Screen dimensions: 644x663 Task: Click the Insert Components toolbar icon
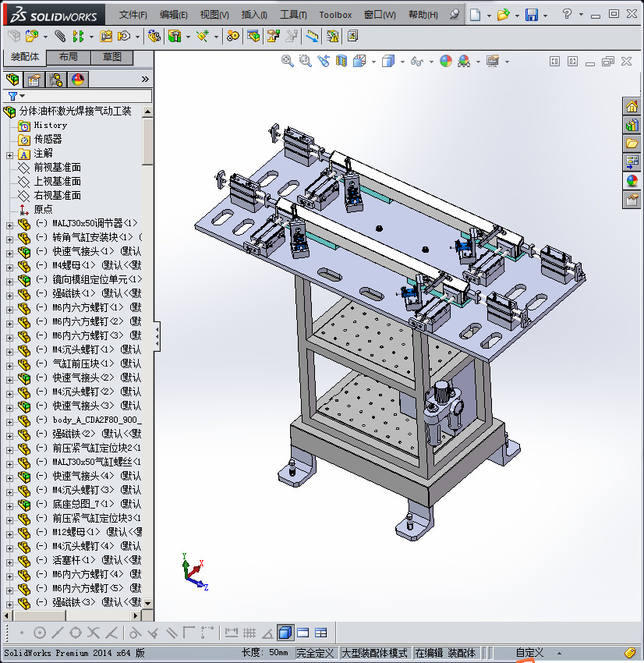pyautogui.click(x=32, y=37)
